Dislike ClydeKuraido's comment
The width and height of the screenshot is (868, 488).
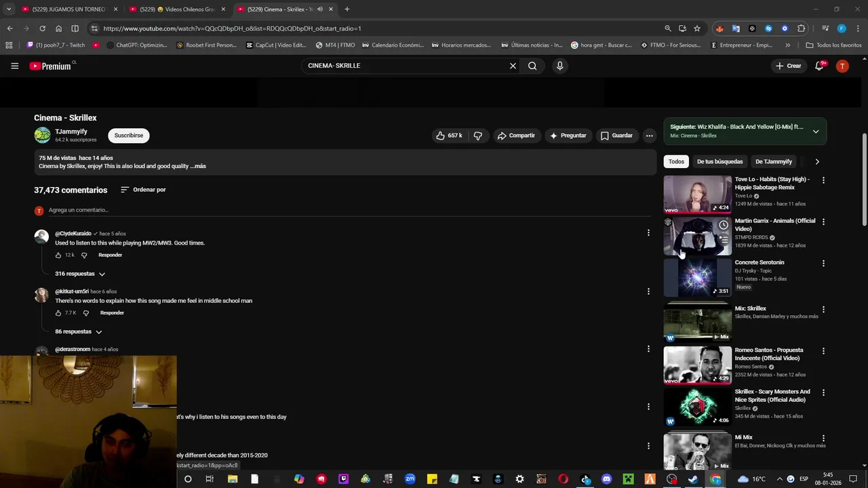pos(84,255)
